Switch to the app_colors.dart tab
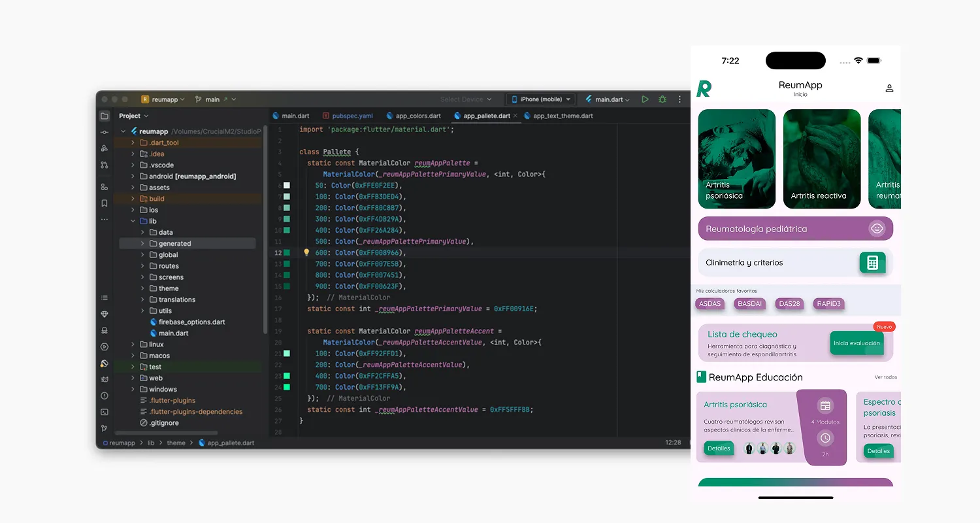Viewport: 980px width, 523px height. [x=413, y=116]
